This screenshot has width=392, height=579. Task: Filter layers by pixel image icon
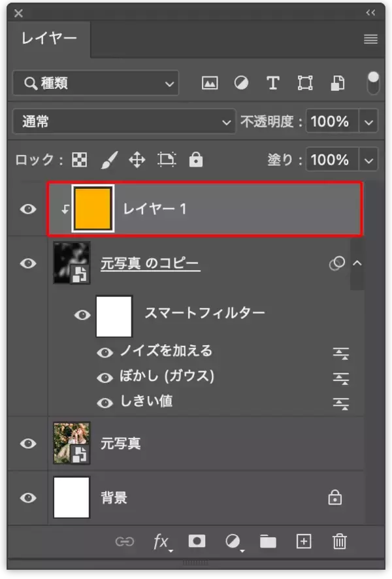click(210, 83)
